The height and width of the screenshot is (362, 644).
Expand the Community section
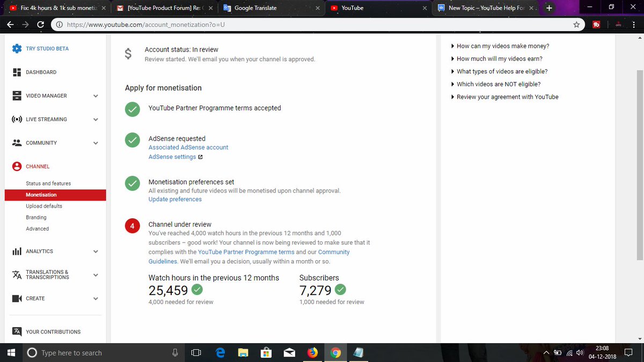[96, 143]
